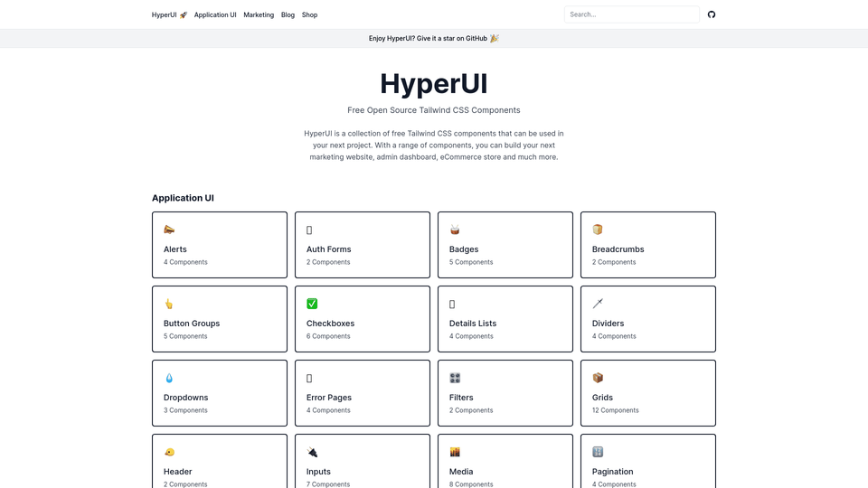Open the Breadcrumbs title link

(x=618, y=249)
